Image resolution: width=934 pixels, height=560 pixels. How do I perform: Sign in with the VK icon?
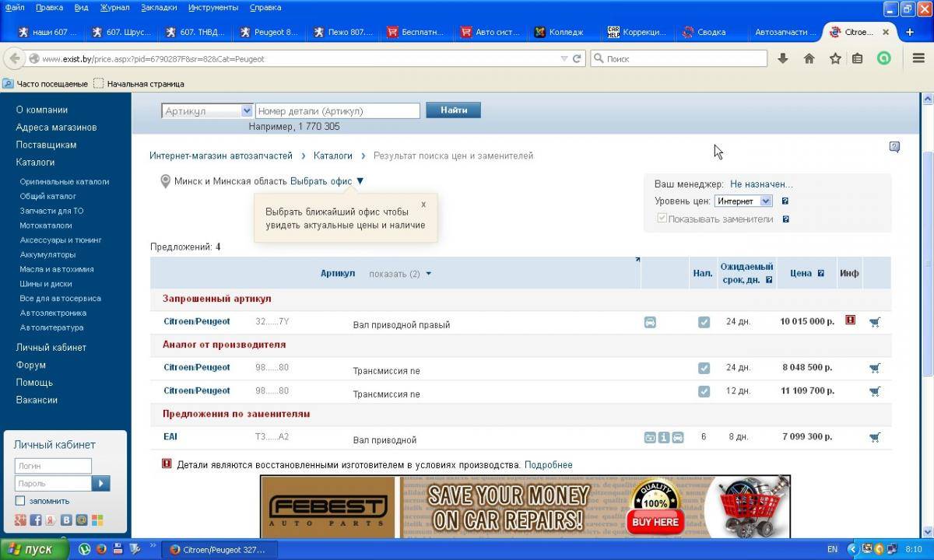(67, 520)
